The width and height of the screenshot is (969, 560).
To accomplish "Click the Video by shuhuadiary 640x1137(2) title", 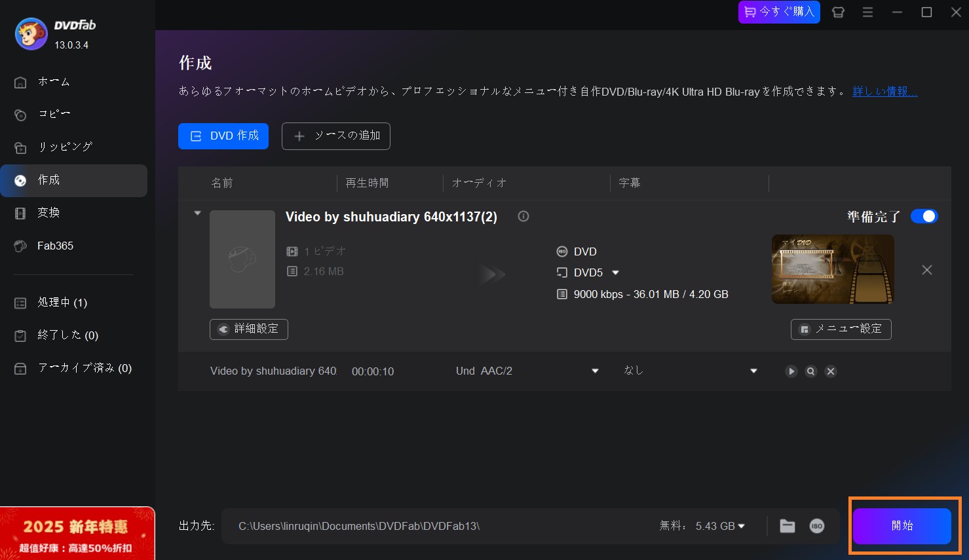I will (x=391, y=217).
